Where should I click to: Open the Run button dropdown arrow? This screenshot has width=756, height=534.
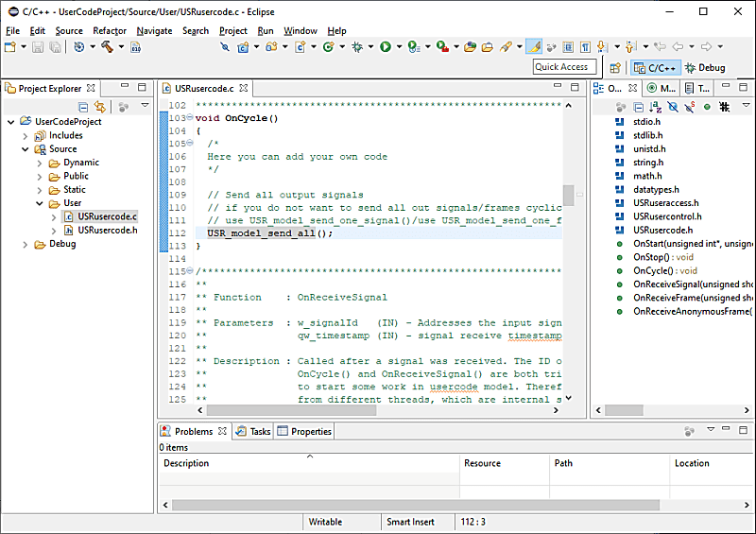(398, 46)
